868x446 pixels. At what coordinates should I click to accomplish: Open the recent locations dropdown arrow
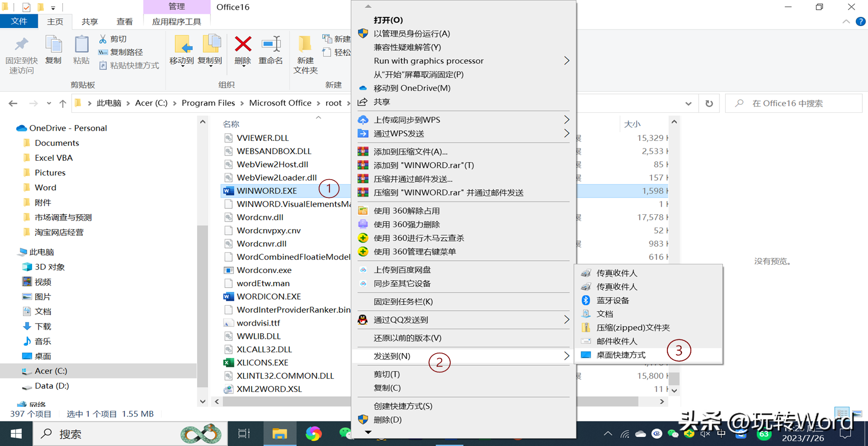[x=49, y=104]
